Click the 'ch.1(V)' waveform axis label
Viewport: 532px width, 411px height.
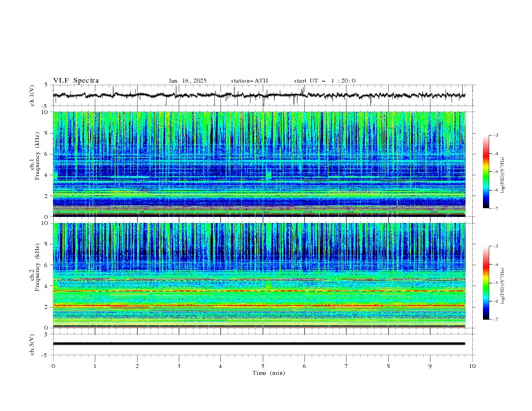(32, 95)
